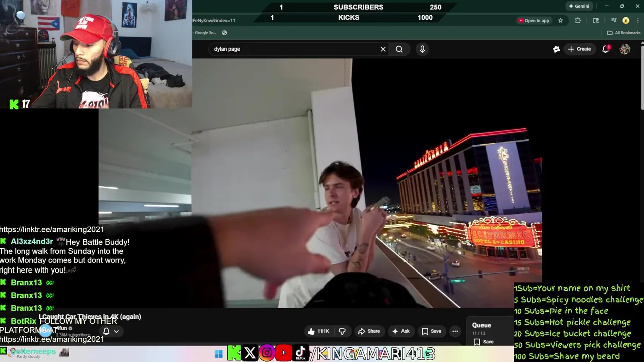Click the URL text in address bar
644x362 pixels.
coord(214,21)
